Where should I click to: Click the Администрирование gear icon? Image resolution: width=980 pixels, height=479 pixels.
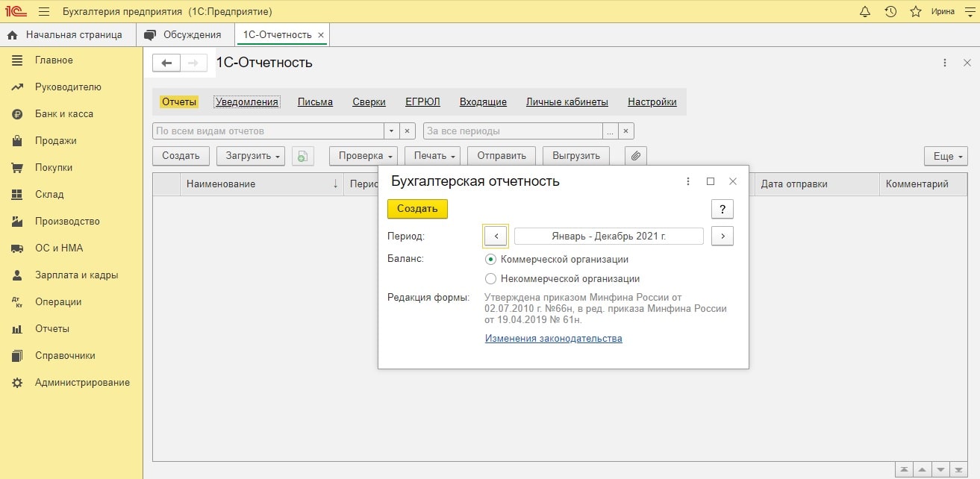click(18, 383)
